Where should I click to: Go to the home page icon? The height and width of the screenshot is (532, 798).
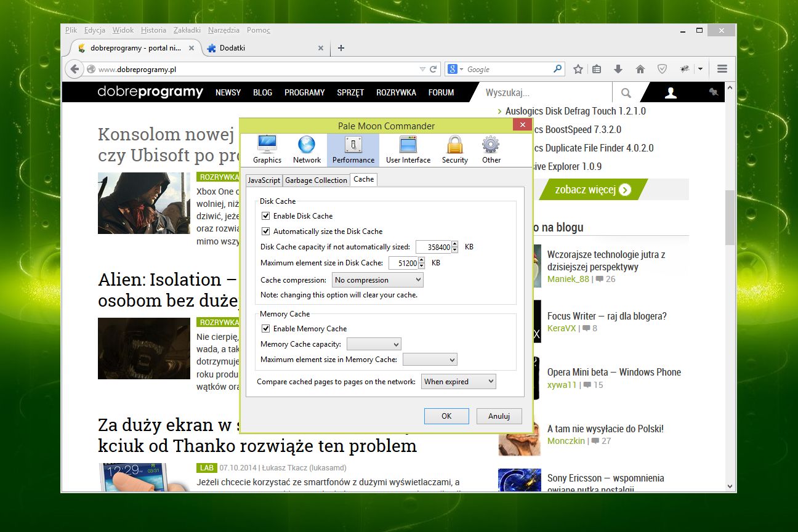(x=640, y=70)
